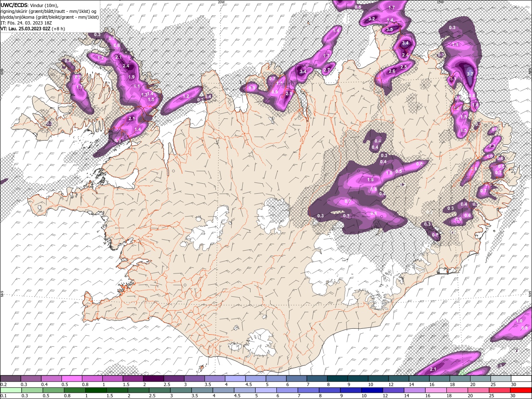The width and height of the screenshot is (532, 399).
Task: Click the '20W' longitude label
Action: tap(221, 2)
